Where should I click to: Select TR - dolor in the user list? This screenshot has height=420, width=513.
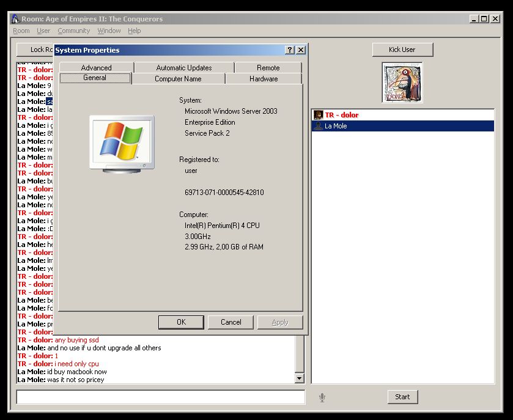click(403, 115)
